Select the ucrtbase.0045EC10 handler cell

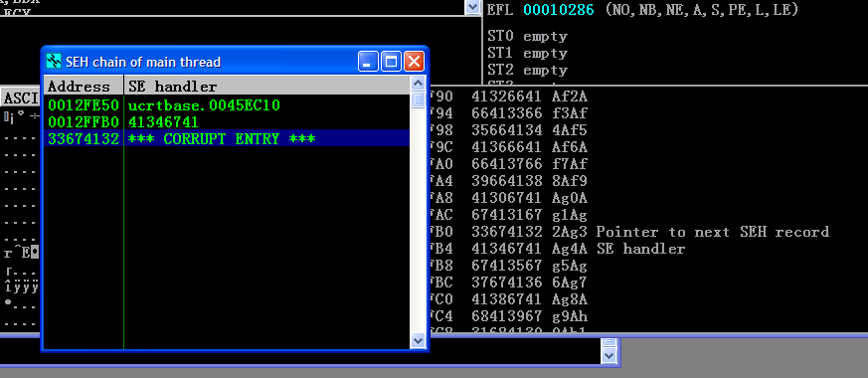204,104
